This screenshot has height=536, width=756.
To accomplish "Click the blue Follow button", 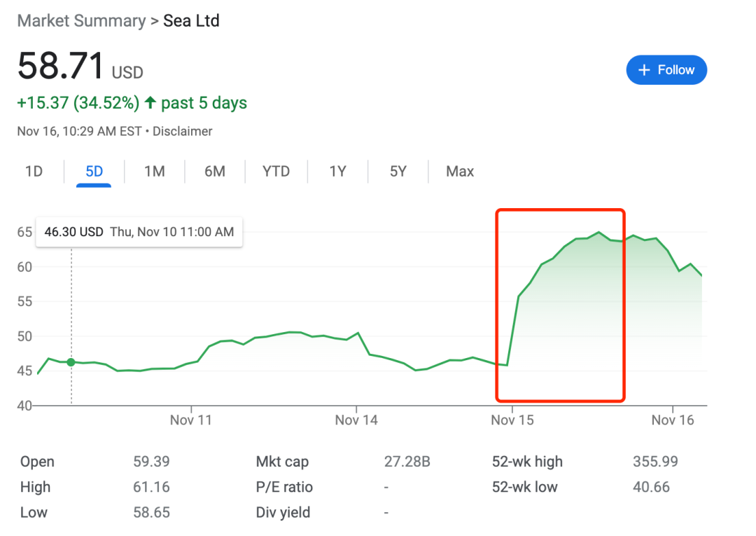I will tap(666, 70).
